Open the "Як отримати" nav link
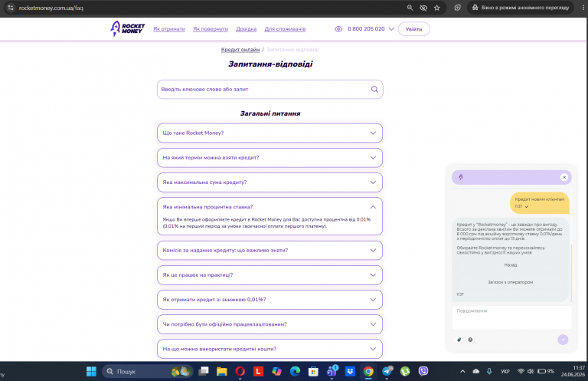 coord(169,29)
